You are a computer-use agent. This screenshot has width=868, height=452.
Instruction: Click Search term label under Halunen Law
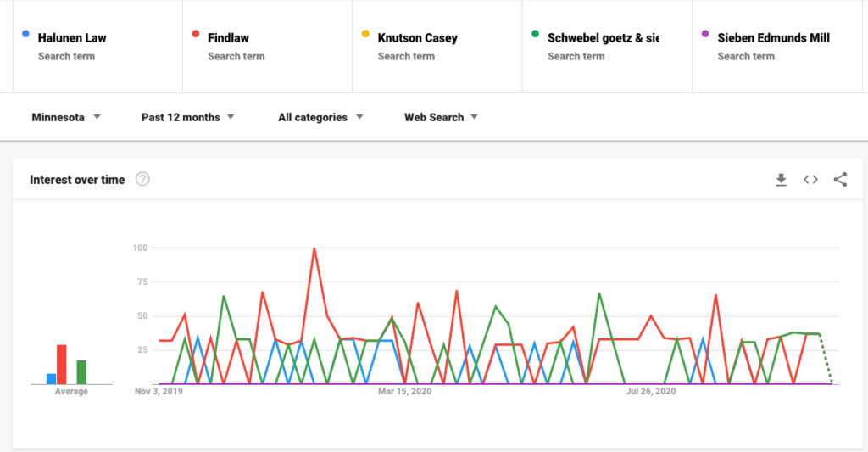(66, 57)
